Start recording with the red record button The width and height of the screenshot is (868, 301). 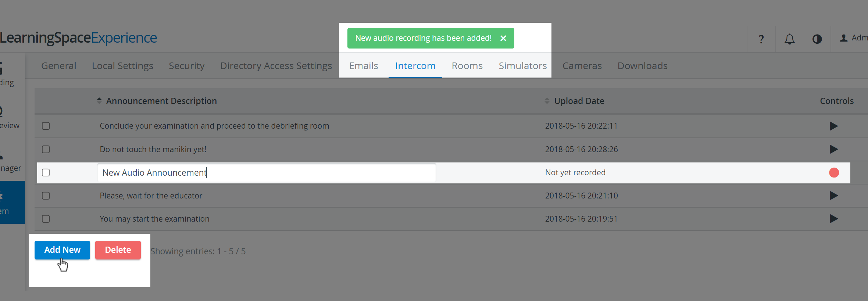(834, 173)
